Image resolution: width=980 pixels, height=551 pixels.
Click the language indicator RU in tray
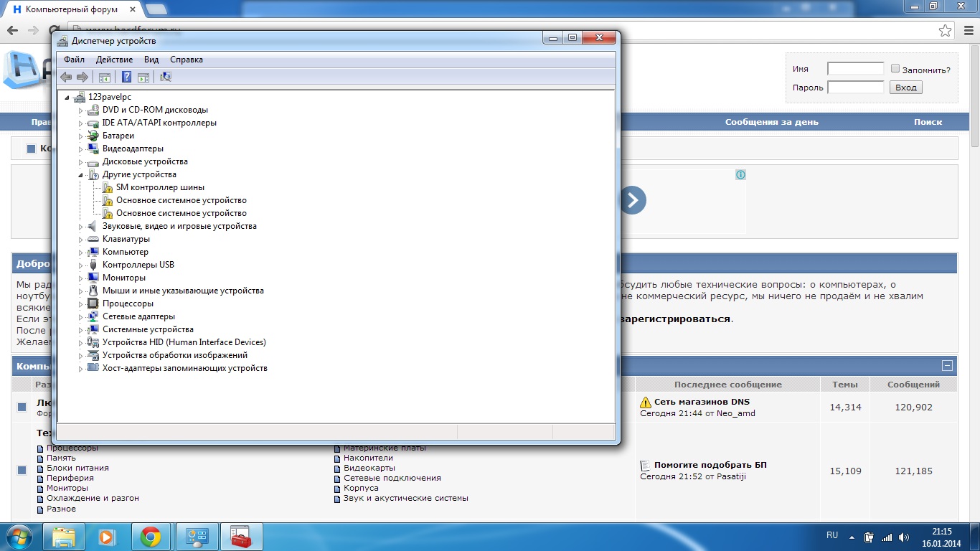point(832,535)
